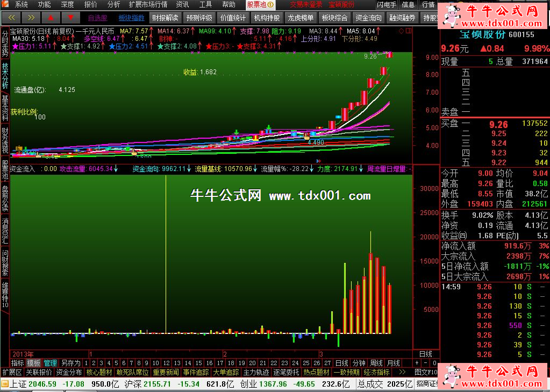
Task: Click the double right arrow toolbar button
Action: 31,17
